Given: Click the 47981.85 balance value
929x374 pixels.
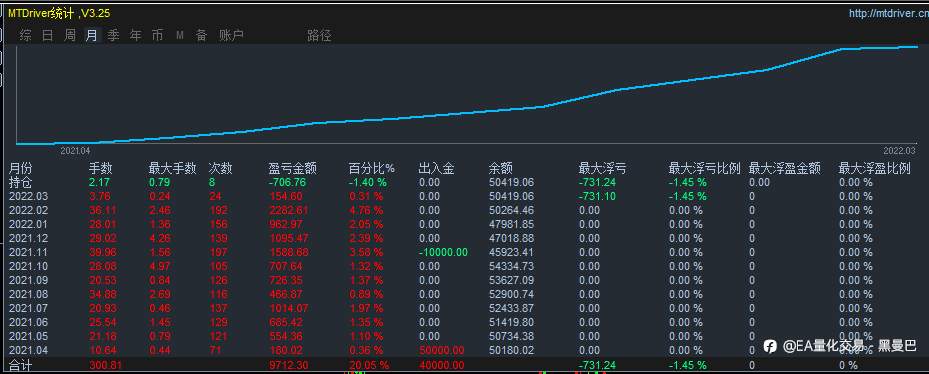Looking at the screenshot, I should coord(511,224).
